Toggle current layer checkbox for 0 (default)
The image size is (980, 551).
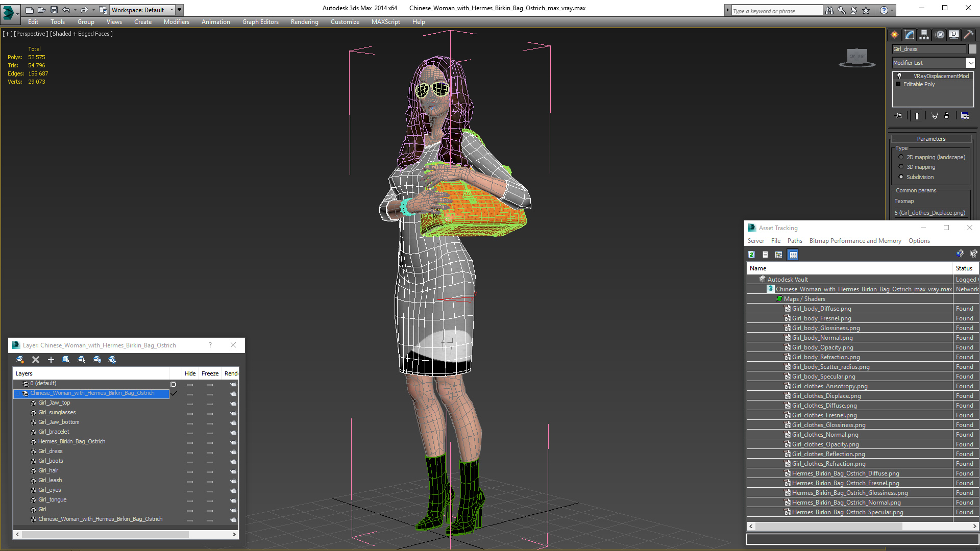[x=174, y=384]
